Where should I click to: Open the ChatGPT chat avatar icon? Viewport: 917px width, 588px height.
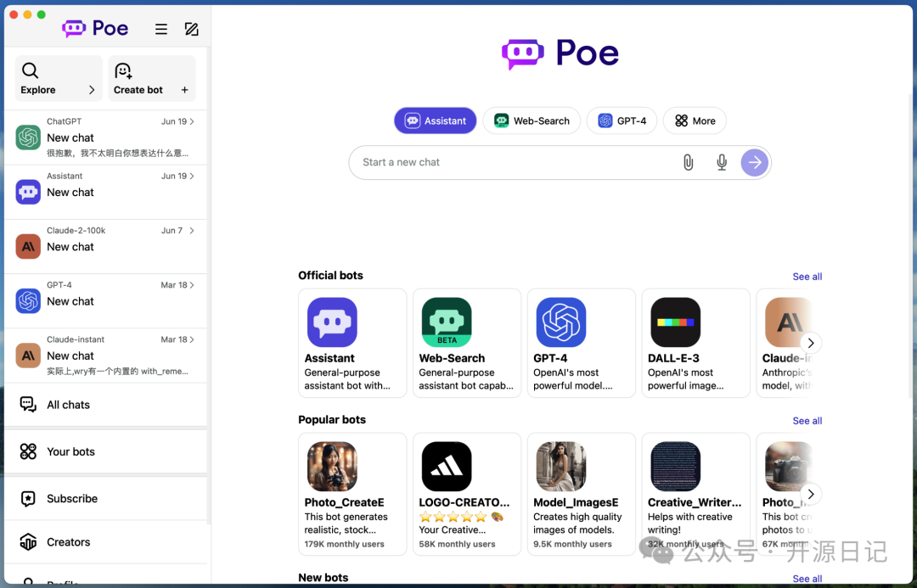point(28,137)
